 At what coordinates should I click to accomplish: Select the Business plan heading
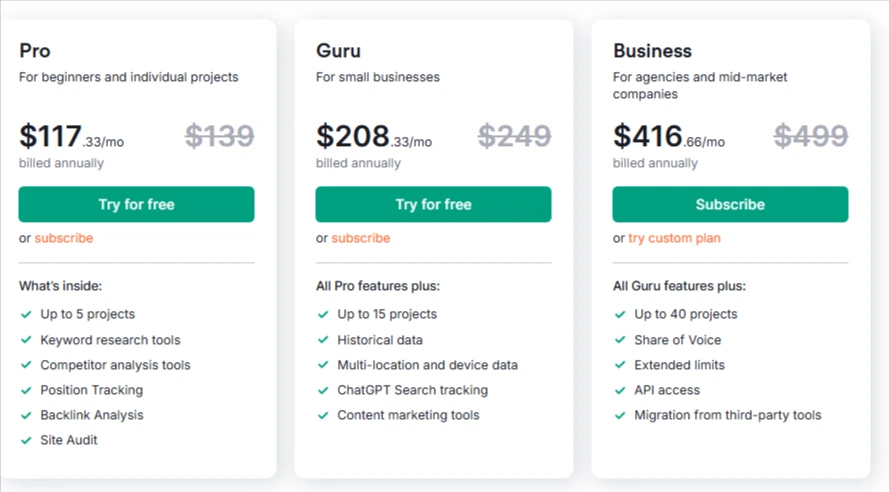652,51
